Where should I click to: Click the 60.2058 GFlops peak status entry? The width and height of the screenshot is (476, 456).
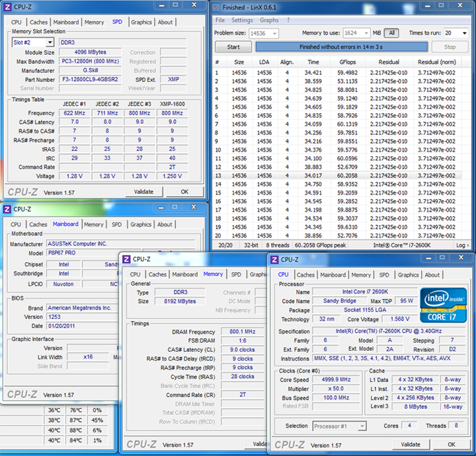coord(320,245)
